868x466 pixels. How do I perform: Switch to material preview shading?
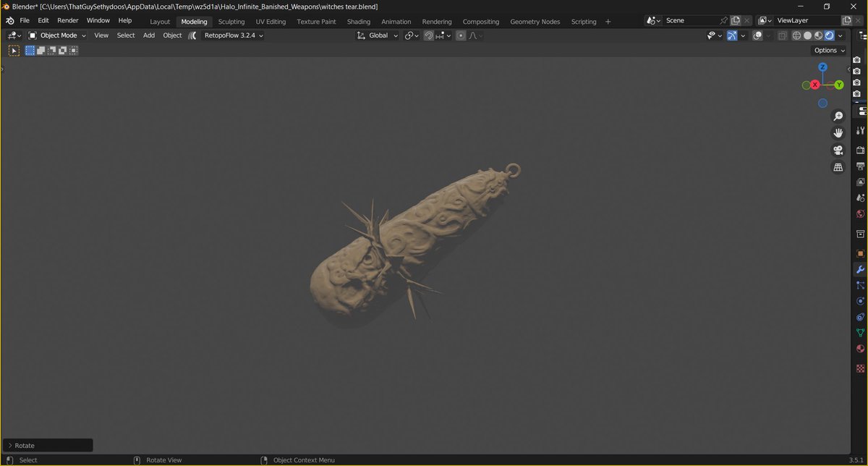[818, 35]
